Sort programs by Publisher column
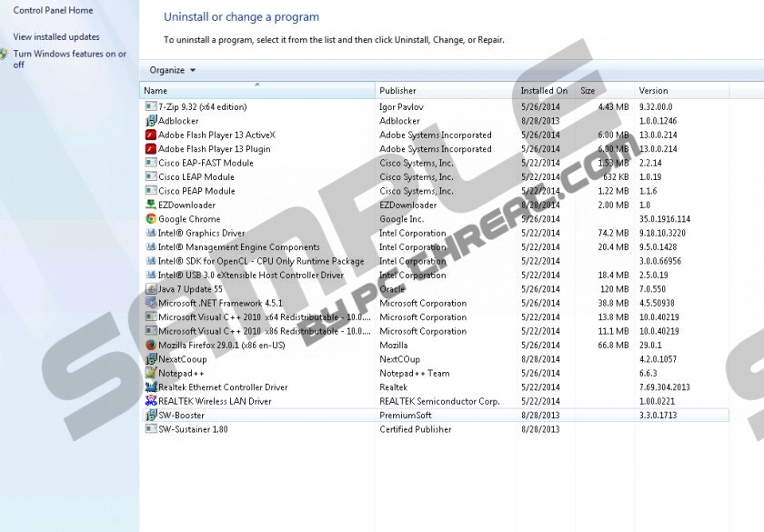The width and height of the screenshot is (764, 532). [446, 91]
